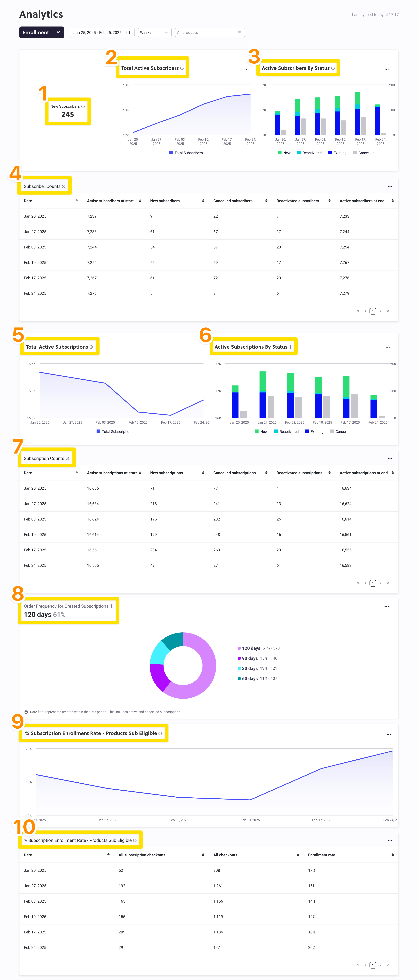Toggle Existing legend in Active Subscribers By Status
This screenshot has height=980, width=418.
[337, 153]
